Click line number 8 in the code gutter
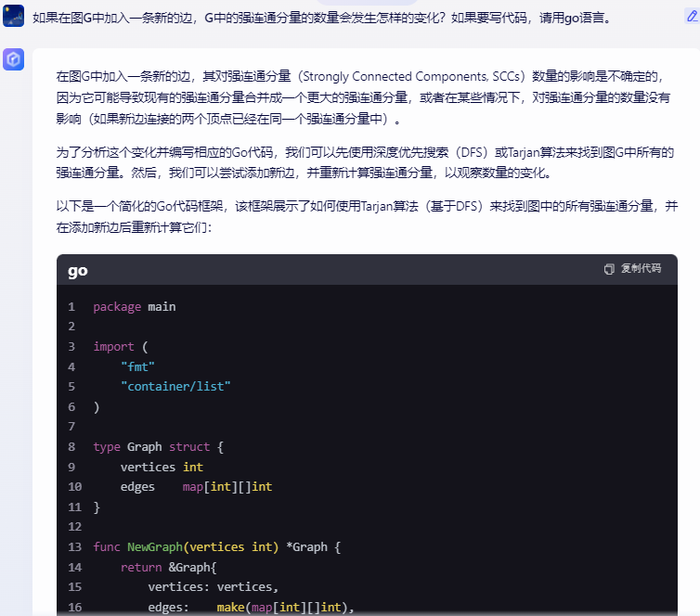The height and width of the screenshot is (616, 700). [71, 447]
